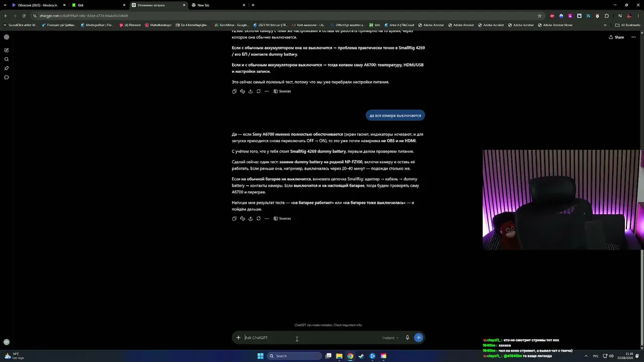Screen dimensions: 644x362
Task: Open the Chrome extensions puzzle icon
Action: (607, 16)
